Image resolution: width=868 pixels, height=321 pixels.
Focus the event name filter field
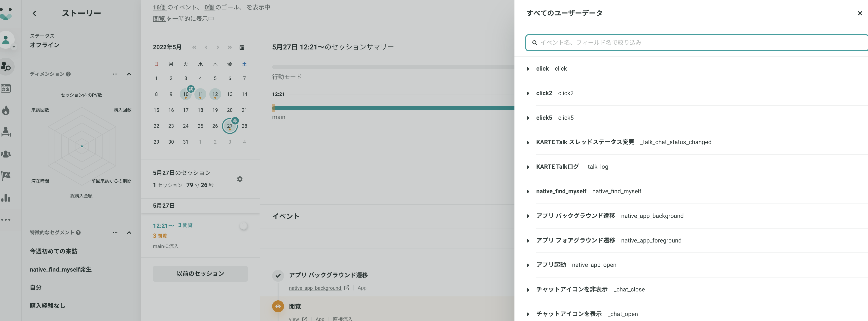[x=697, y=42]
